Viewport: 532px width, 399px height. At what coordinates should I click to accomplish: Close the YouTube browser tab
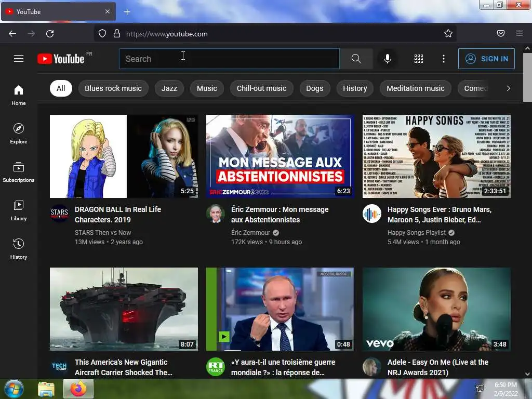[107, 11]
